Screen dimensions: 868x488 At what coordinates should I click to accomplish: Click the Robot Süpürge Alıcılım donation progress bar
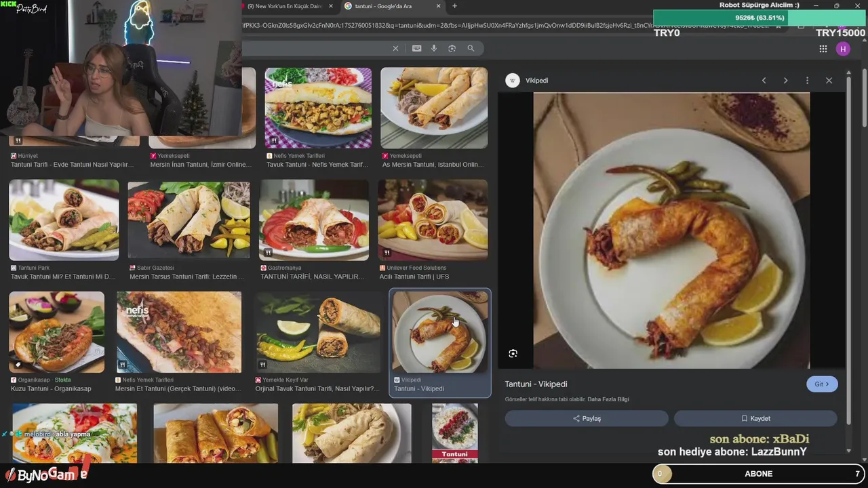759,18
